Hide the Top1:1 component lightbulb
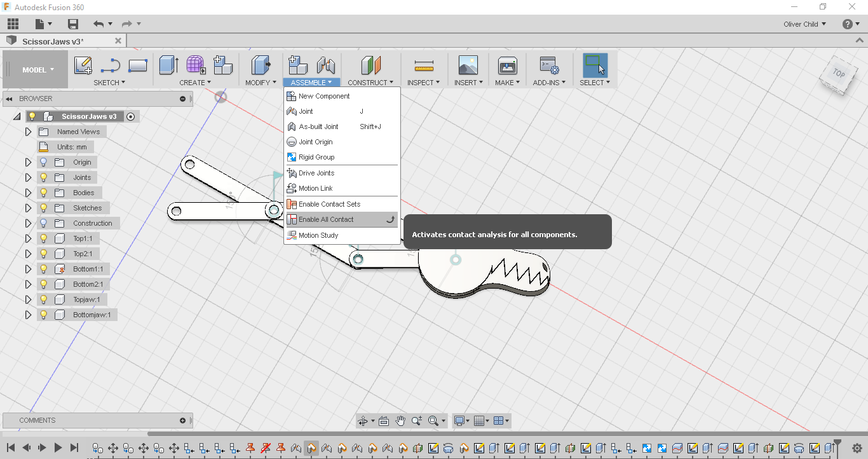This screenshot has width=868, height=459. pos(43,238)
